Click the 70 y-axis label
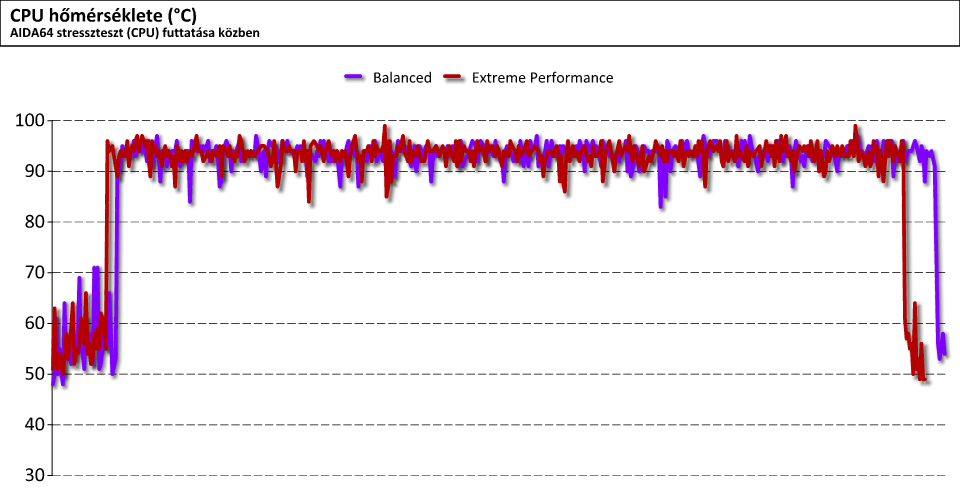The height and width of the screenshot is (500, 960). pyautogui.click(x=35, y=272)
